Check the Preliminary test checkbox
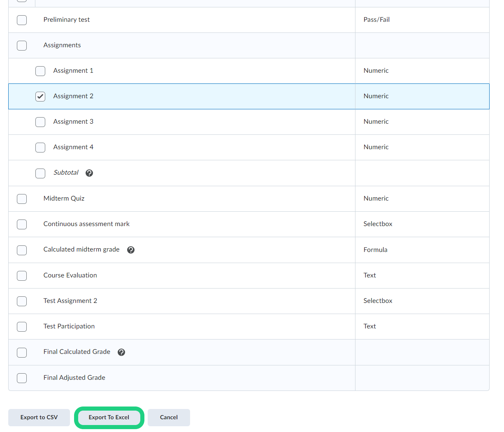This screenshot has width=504, height=432. click(22, 20)
